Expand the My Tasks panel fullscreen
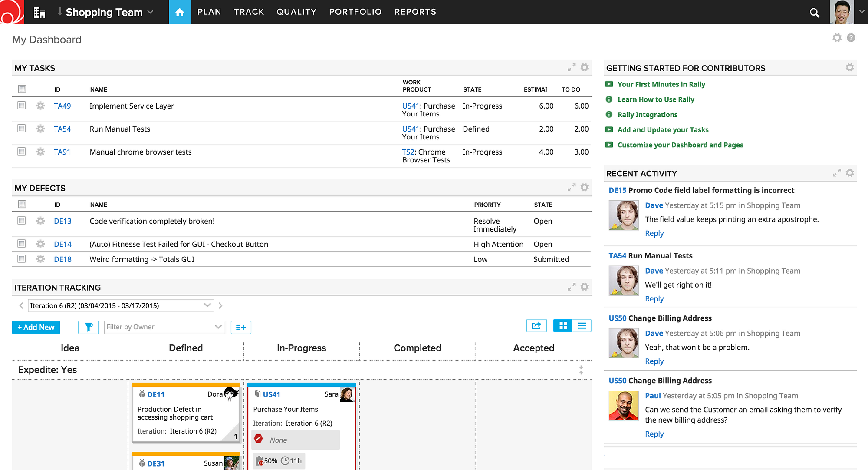Image resolution: width=868 pixels, height=470 pixels. pyautogui.click(x=572, y=67)
